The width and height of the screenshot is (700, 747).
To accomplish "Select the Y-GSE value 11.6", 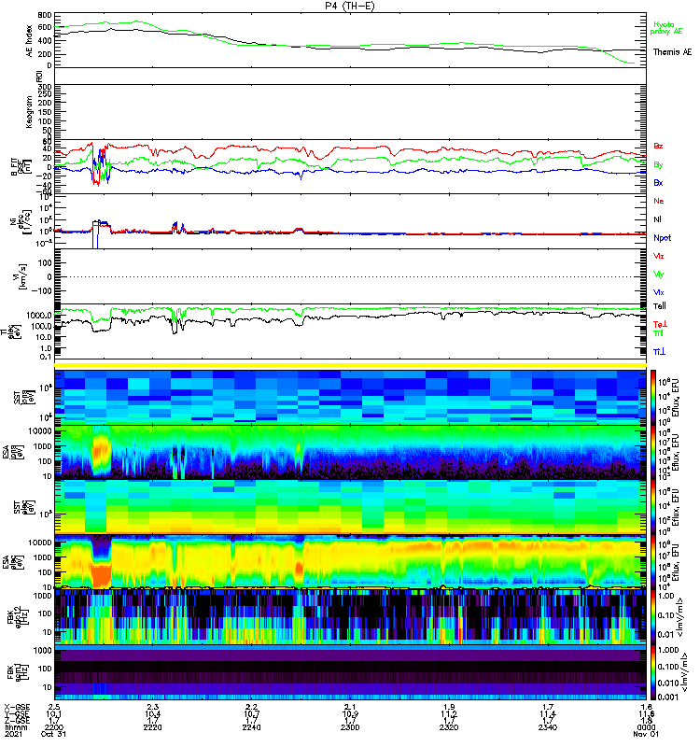I will (646, 714).
